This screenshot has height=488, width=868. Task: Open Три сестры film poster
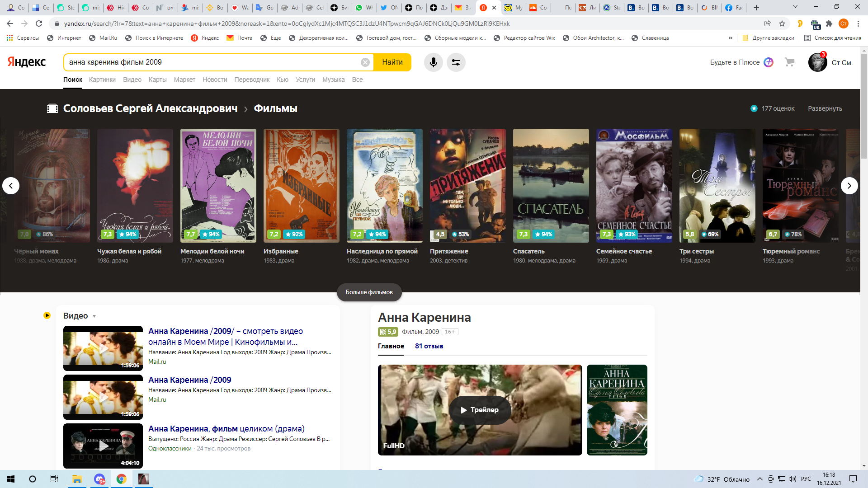(x=717, y=186)
